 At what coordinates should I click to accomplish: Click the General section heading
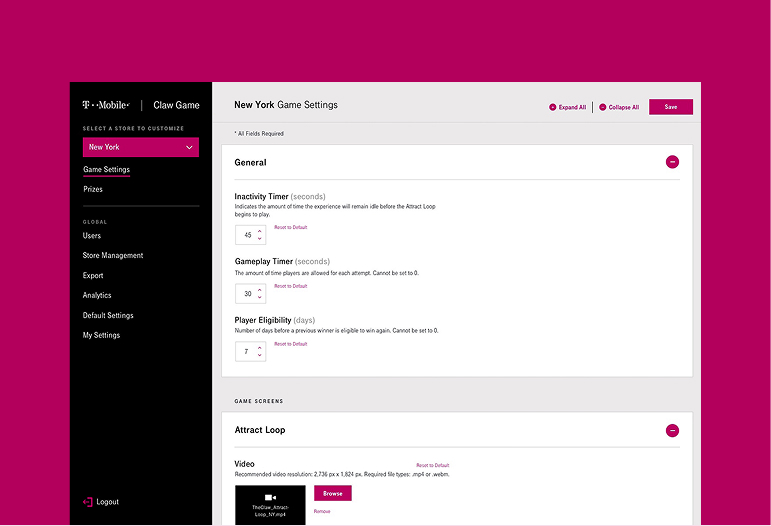pos(250,163)
